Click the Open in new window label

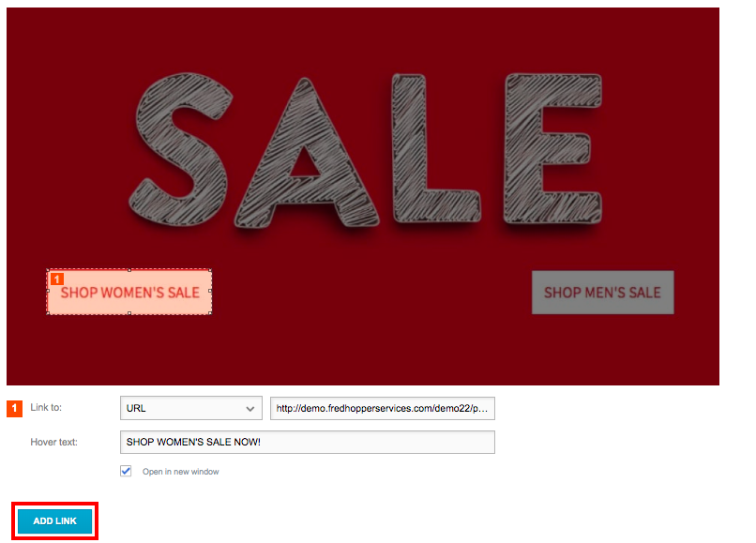tap(180, 472)
